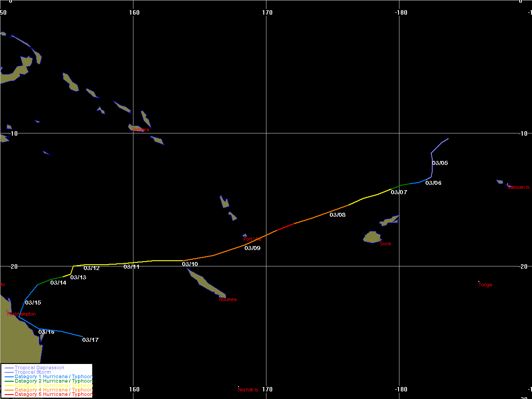Click the 03/16 track date marker
This screenshot has width=532, height=399.
[46, 332]
